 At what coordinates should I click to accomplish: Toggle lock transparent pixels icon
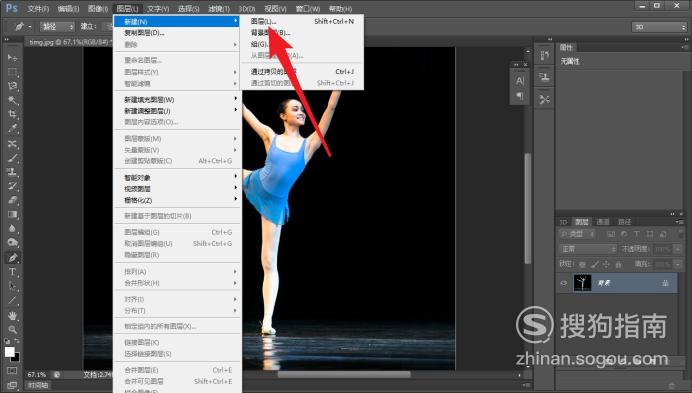pos(583,264)
